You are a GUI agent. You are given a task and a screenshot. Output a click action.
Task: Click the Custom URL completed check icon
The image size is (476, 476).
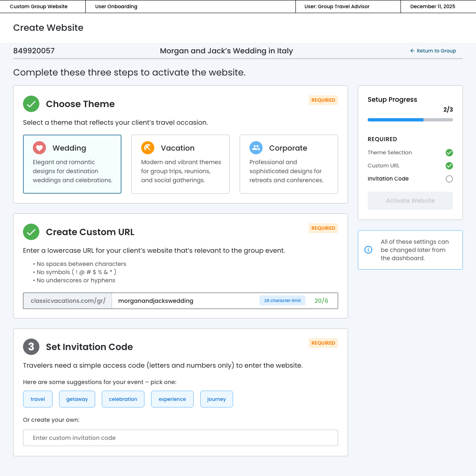pyautogui.click(x=449, y=166)
